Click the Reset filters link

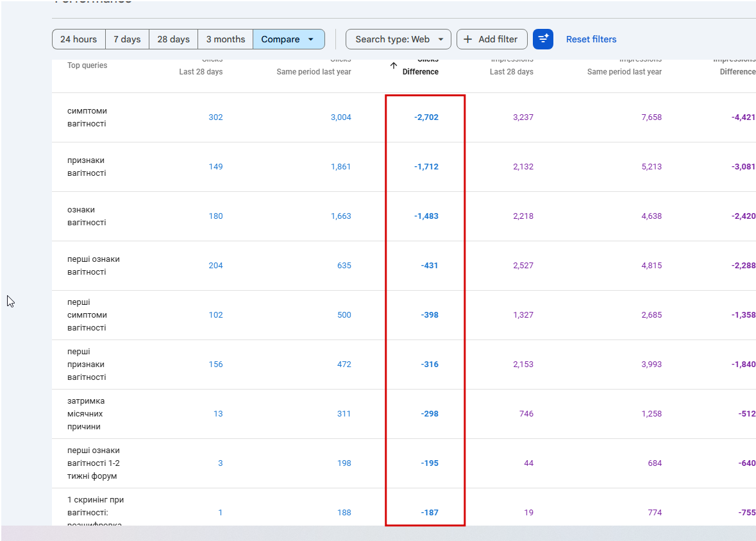pyautogui.click(x=591, y=39)
